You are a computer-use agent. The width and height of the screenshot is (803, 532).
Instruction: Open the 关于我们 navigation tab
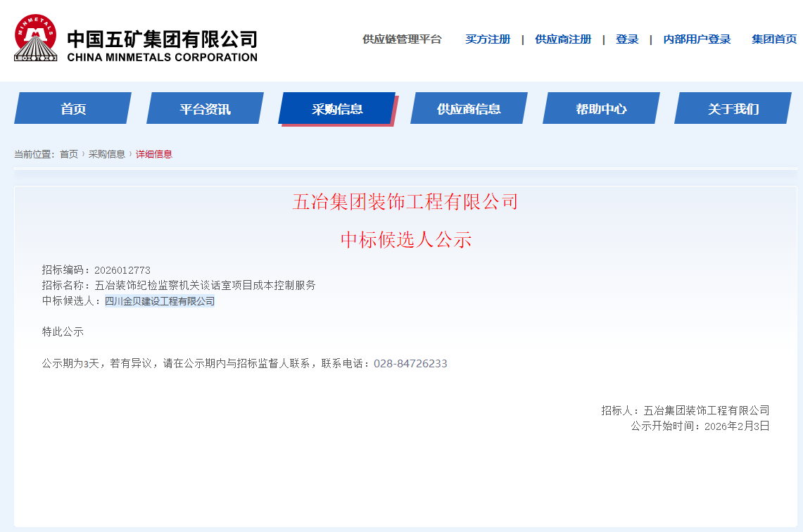(x=733, y=108)
